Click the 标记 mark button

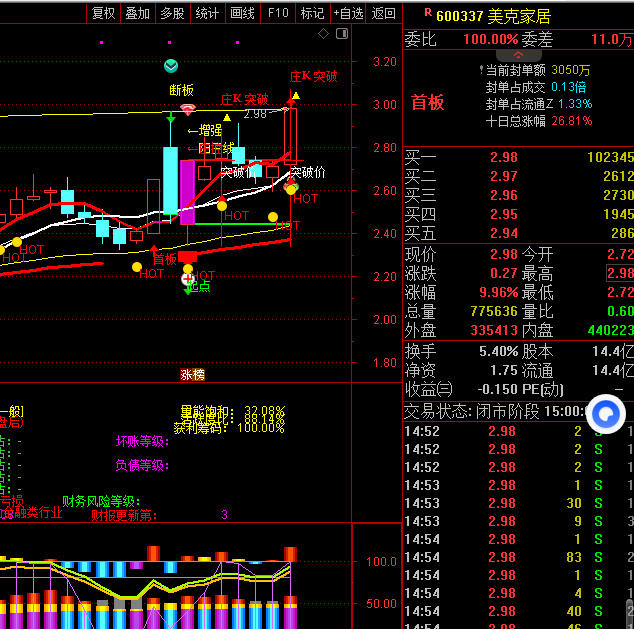312,13
